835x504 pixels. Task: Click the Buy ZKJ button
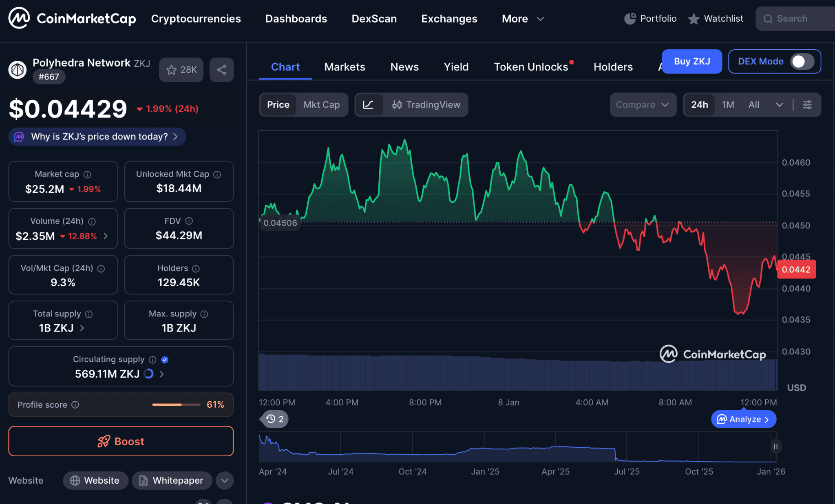tap(691, 62)
